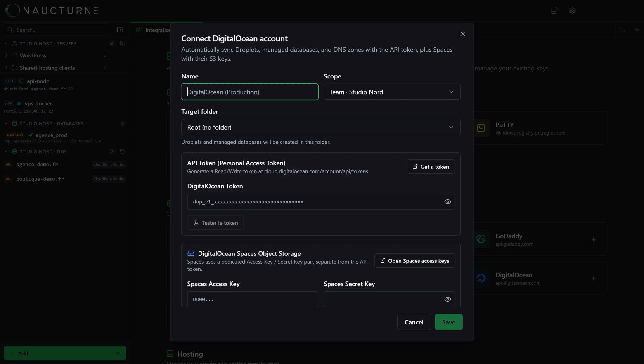The width and height of the screenshot is (644, 364).
Task: Click the Cloudflare Studio tag on boutique-demo.fr
Action: [x=109, y=179]
